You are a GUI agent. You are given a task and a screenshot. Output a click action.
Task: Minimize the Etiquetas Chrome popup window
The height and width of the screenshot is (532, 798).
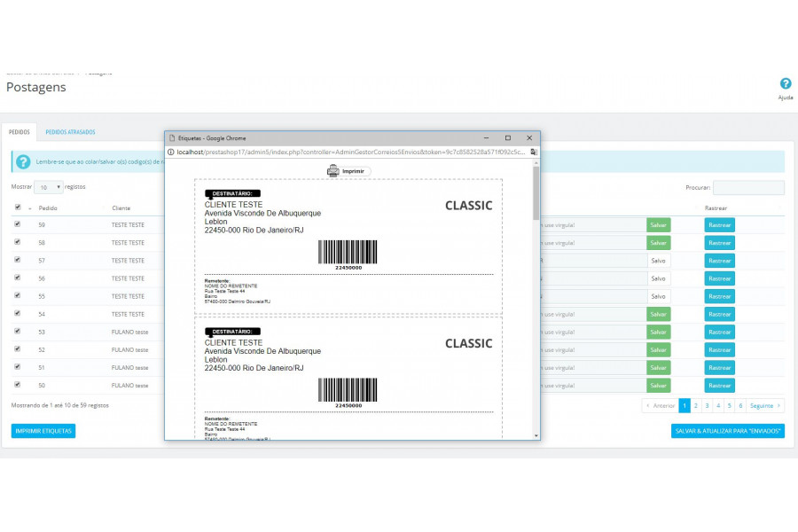tap(486, 138)
